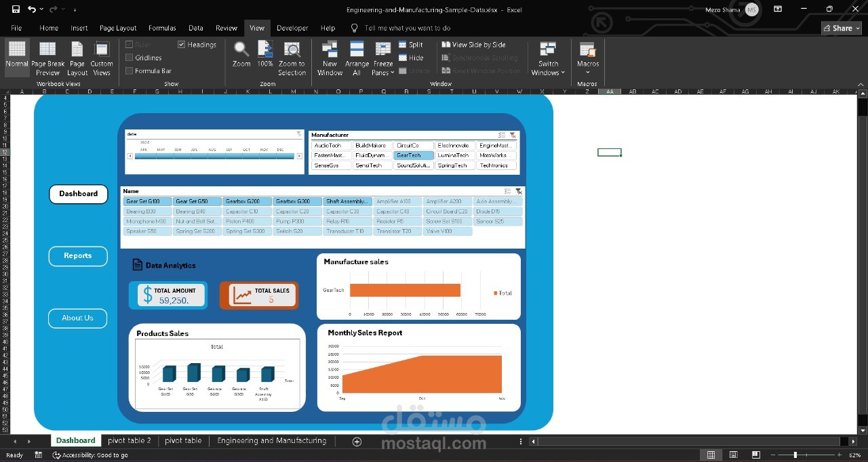Screen dimensions: 868x462
Task: Open a New Window from the View ribbon
Action: pyautogui.click(x=330, y=54)
